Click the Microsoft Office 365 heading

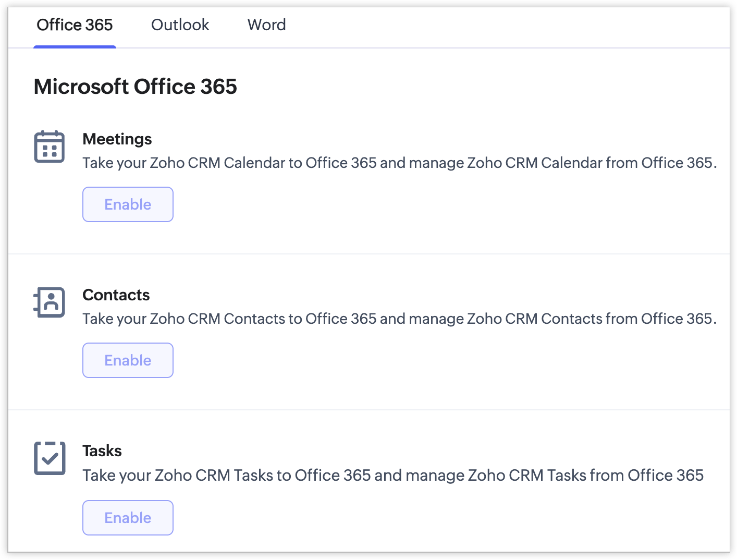(135, 87)
